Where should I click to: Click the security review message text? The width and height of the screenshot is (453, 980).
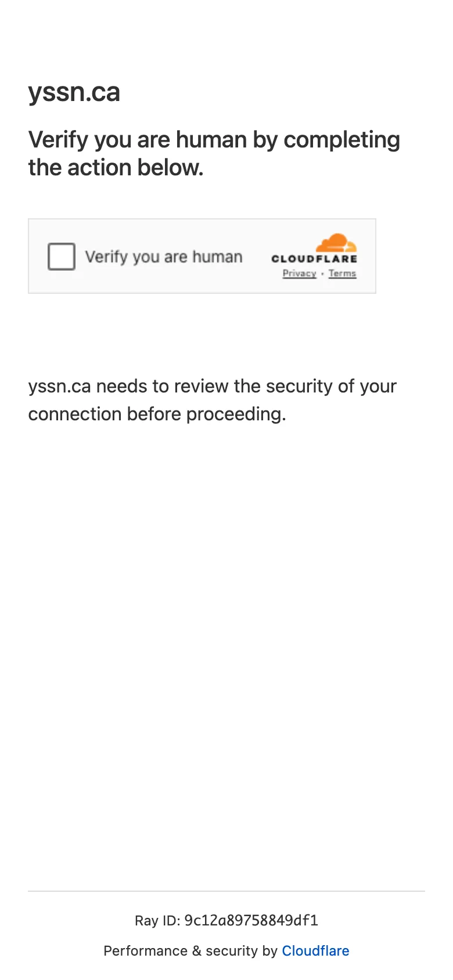213,399
